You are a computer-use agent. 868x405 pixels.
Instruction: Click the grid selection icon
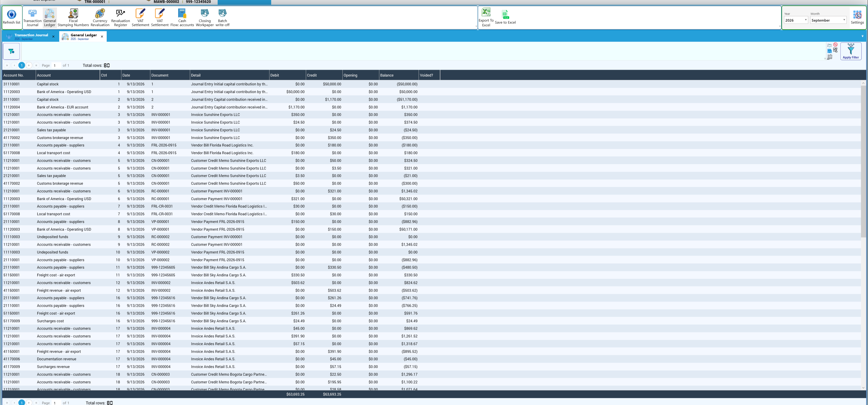click(x=835, y=50)
